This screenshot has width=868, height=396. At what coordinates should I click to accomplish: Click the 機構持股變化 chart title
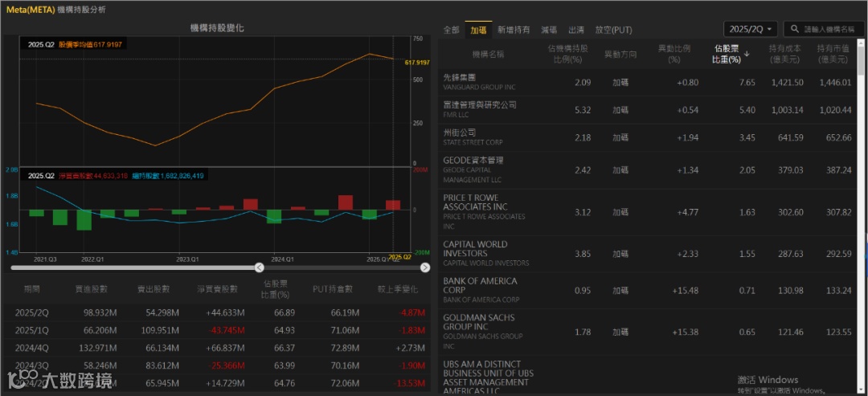(x=217, y=28)
